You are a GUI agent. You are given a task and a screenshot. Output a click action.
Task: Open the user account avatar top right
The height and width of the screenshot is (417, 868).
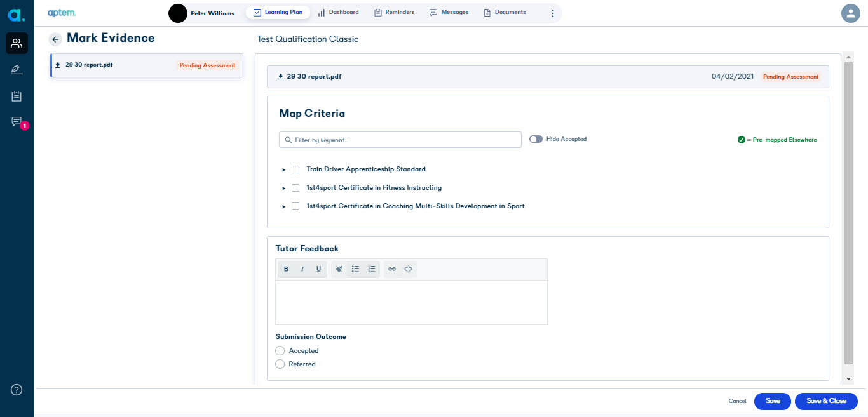click(x=850, y=13)
